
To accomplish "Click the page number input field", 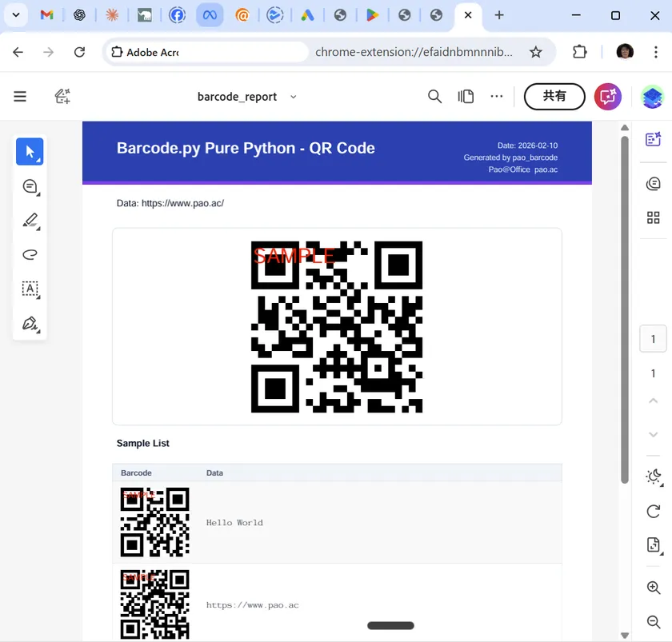I will pos(653,338).
